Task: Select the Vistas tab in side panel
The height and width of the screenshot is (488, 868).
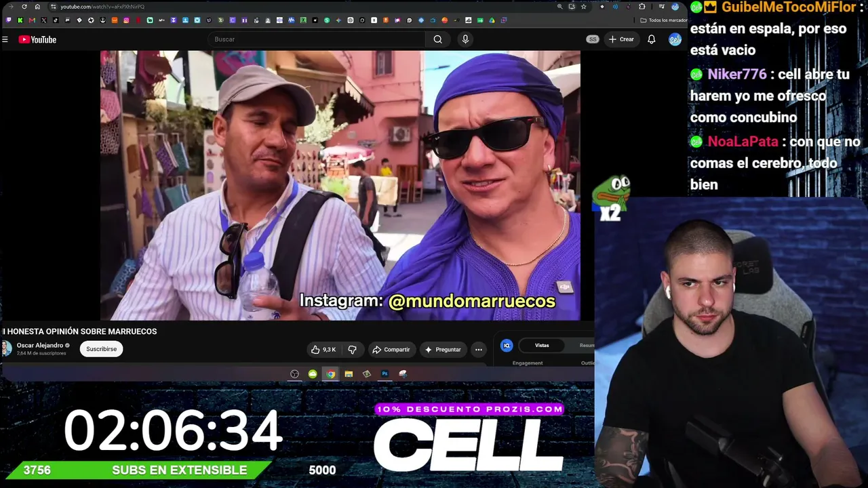Action: pyautogui.click(x=542, y=346)
